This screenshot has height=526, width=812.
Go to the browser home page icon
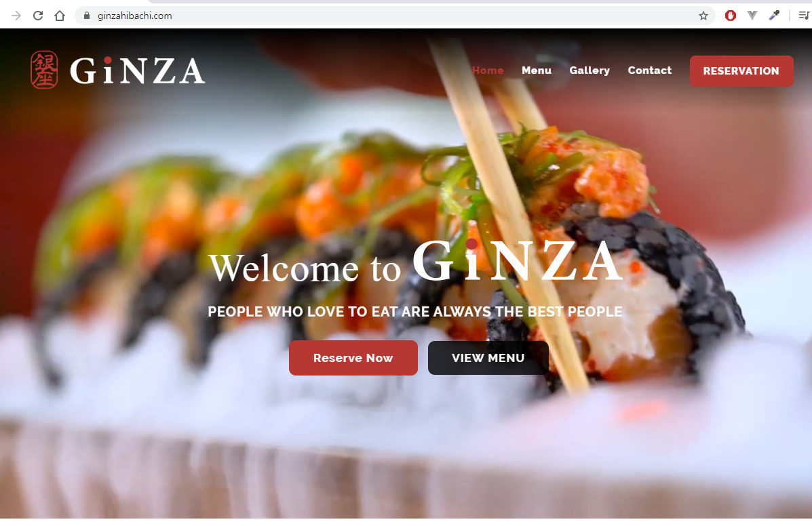tap(60, 16)
